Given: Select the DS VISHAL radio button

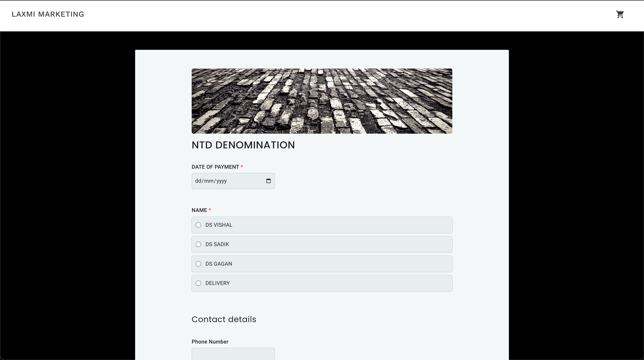Looking at the screenshot, I should click(x=198, y=225).
